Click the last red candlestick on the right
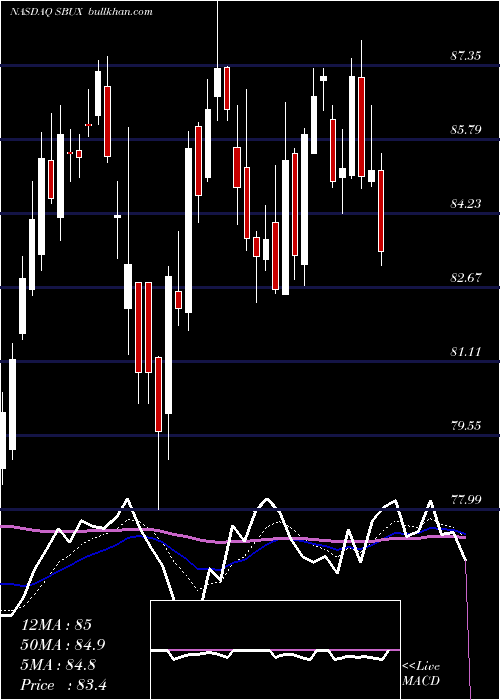 point(381,211)
